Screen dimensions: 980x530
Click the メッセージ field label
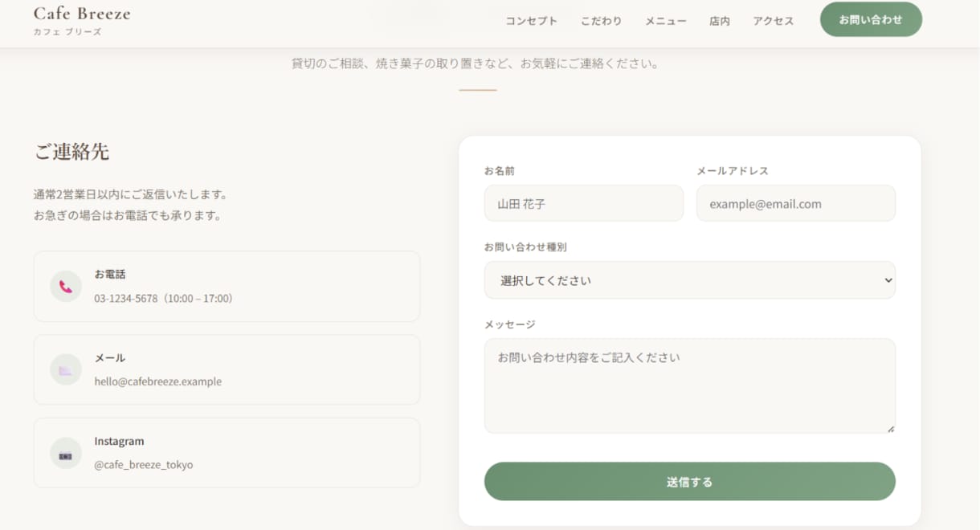point(510,324)
